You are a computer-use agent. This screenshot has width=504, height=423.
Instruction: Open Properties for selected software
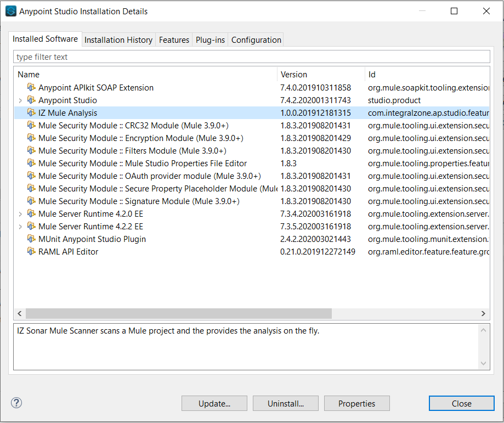click(x=357, y=403)
